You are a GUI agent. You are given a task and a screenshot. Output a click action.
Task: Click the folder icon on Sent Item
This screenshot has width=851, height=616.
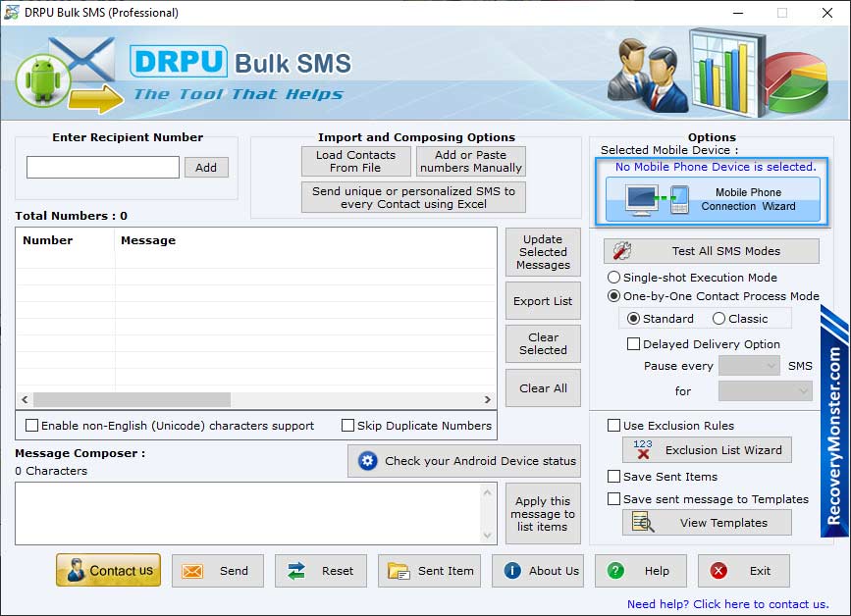coord(399,571)
